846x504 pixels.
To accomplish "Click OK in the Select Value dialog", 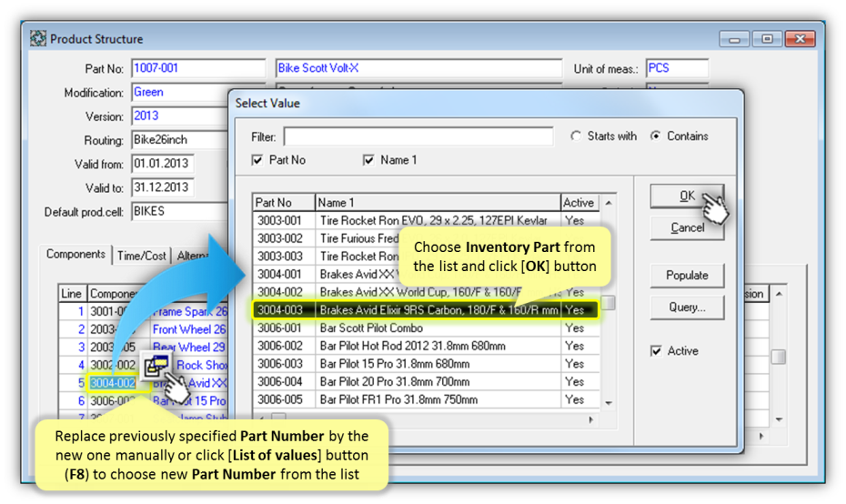I will click(x=687, y=196).
